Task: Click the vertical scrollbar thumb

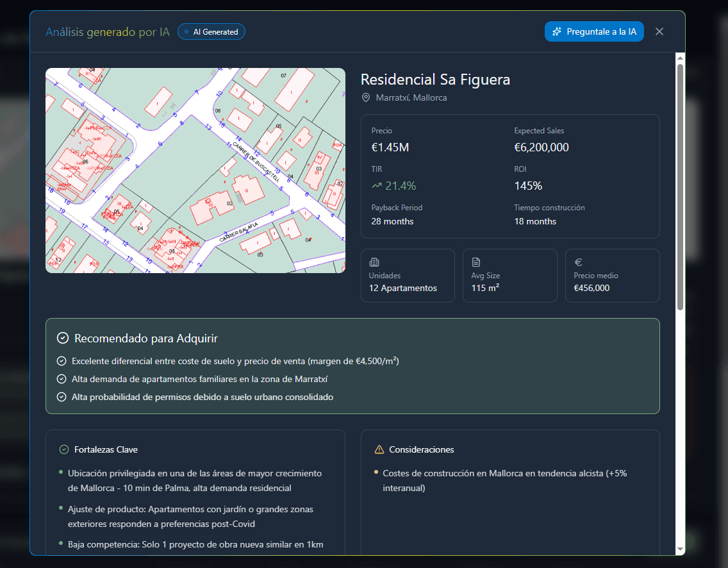Action: pos(680,187)
